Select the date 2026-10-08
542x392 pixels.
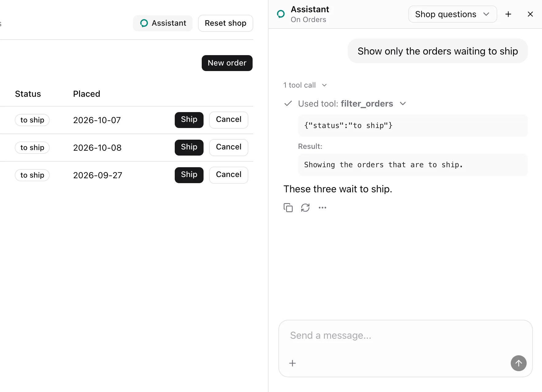point(97,148)
